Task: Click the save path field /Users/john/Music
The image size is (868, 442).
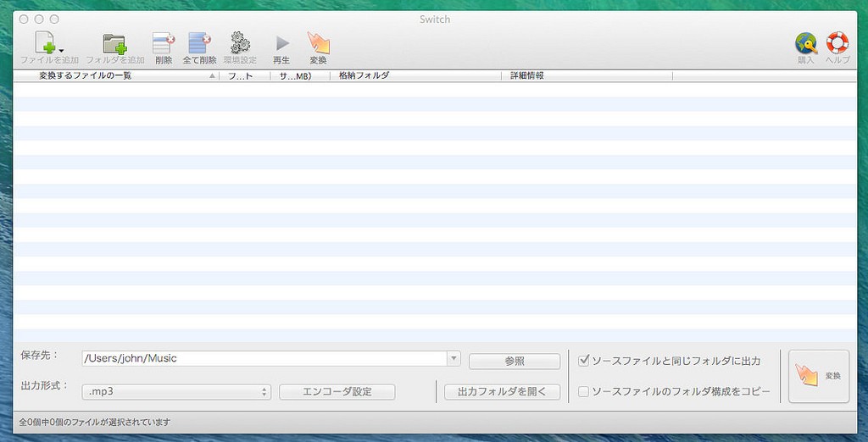Action: (264, 358)
